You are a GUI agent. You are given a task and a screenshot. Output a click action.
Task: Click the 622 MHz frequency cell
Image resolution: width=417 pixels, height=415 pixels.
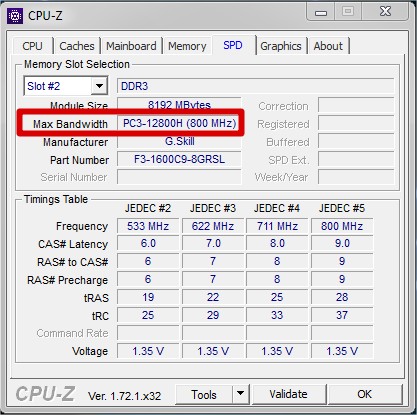[x=213, y=226]
